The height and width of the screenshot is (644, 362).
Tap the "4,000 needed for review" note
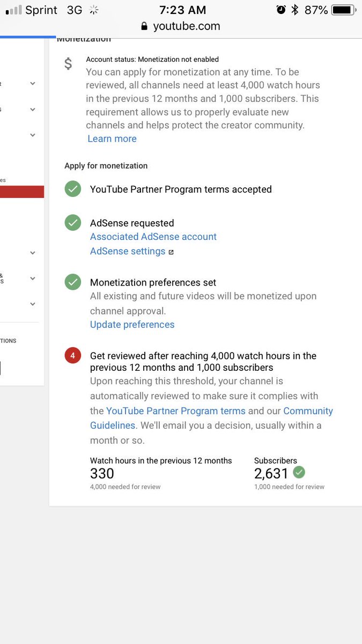pos(125,487)
